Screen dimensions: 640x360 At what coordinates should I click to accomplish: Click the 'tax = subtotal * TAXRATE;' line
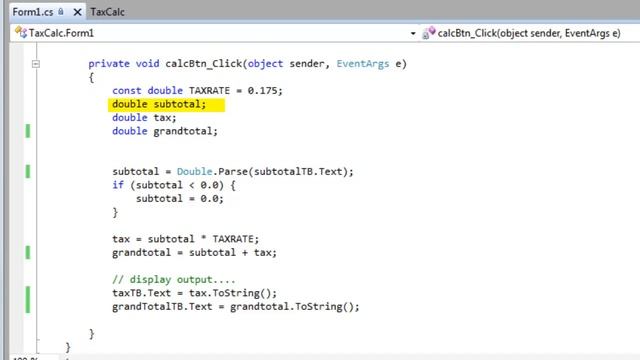[x=185, y=239]
